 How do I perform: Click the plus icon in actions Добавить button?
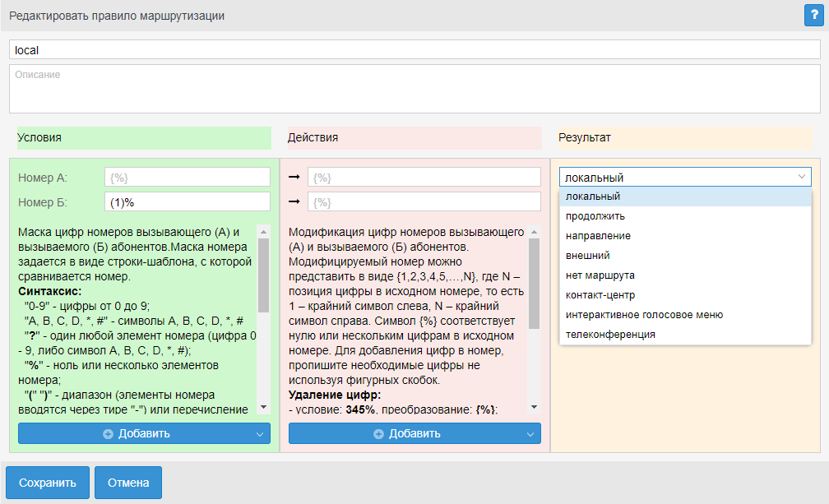click(378, 434)
